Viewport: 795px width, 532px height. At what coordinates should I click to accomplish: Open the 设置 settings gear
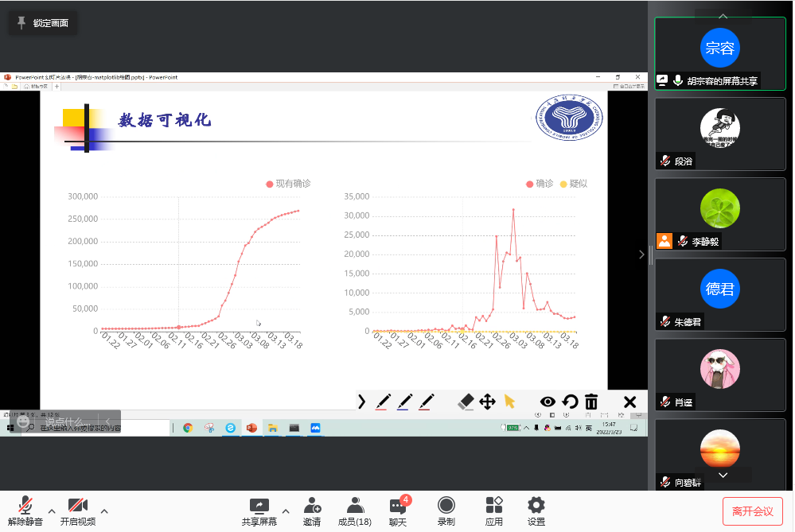click(536, 511)
